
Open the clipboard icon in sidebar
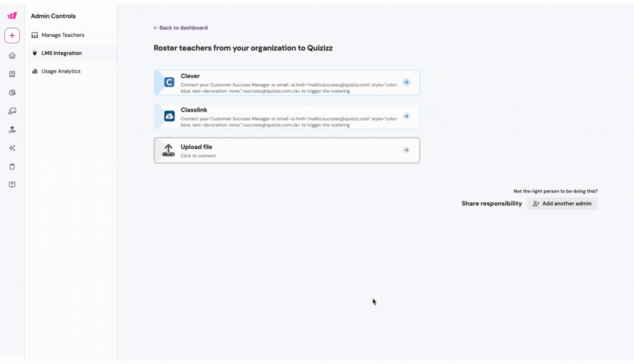tap(12, 166)
